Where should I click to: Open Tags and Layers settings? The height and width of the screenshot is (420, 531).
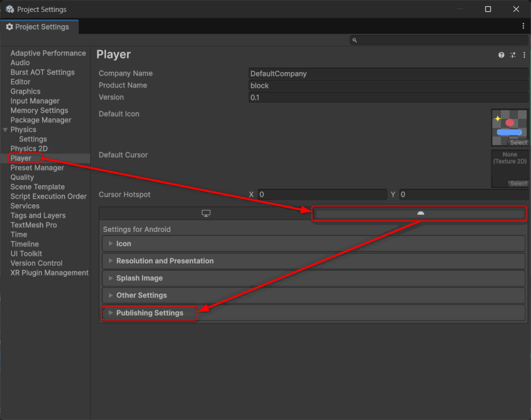tap(38, 215)
